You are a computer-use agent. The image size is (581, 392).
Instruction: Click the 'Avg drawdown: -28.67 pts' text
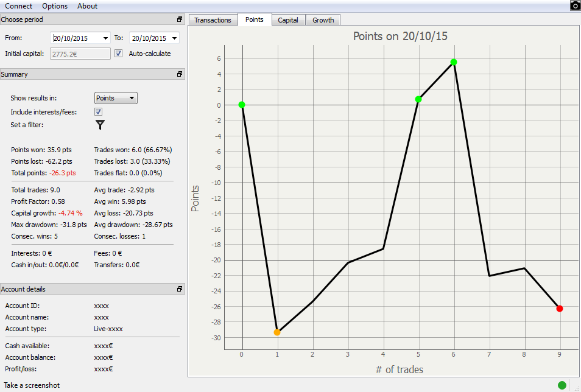coord(133,225)
